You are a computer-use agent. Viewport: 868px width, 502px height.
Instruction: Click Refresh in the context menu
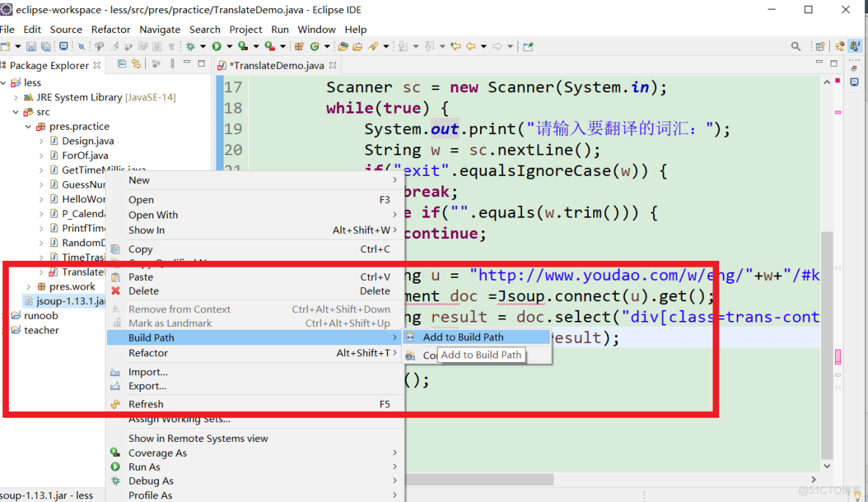(255, 404)
